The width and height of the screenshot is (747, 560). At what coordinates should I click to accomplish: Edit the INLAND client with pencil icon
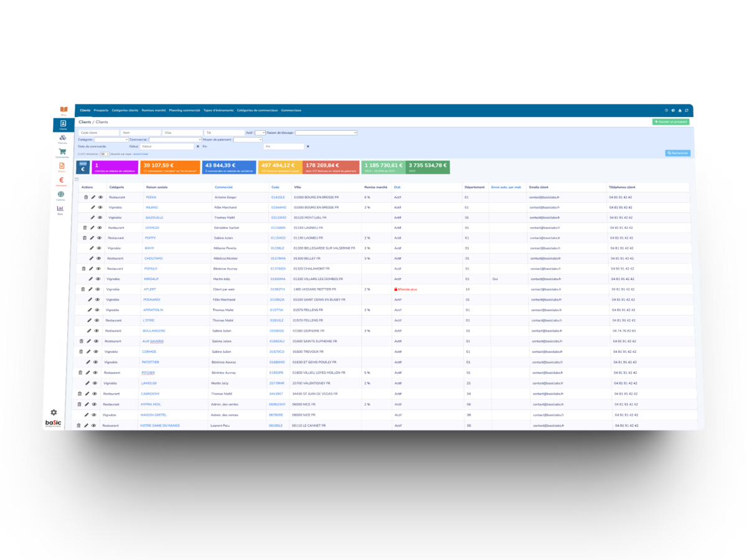93,207
